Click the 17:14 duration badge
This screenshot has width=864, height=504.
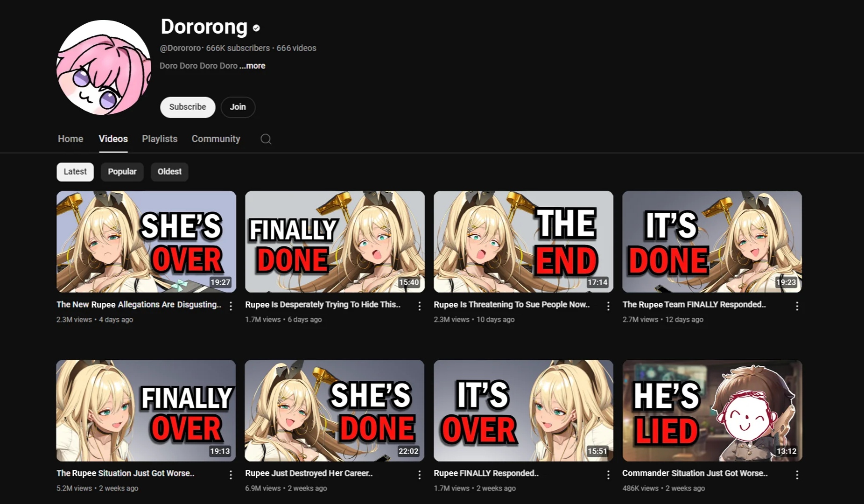pyautogui.click(x=597, y=282)
